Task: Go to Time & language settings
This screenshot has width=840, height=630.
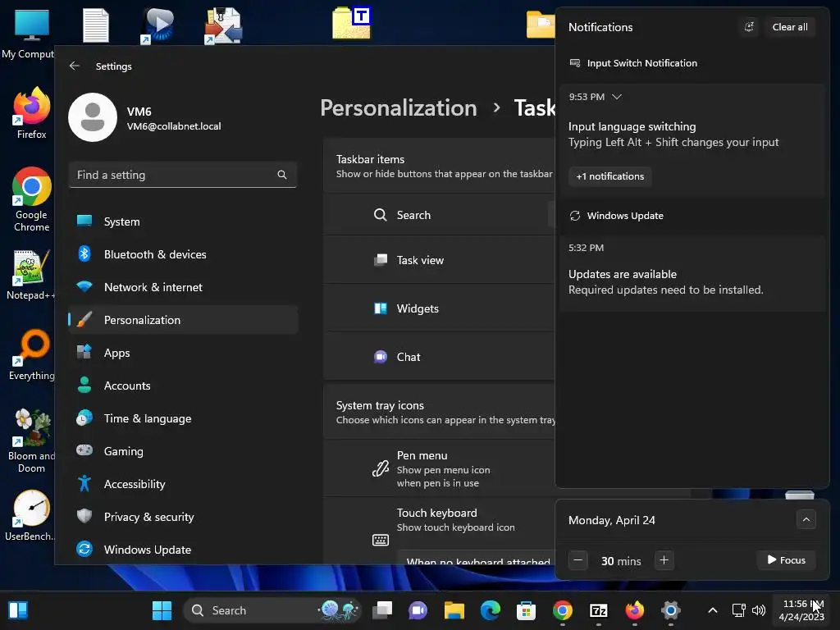Action: pos(183,418)
